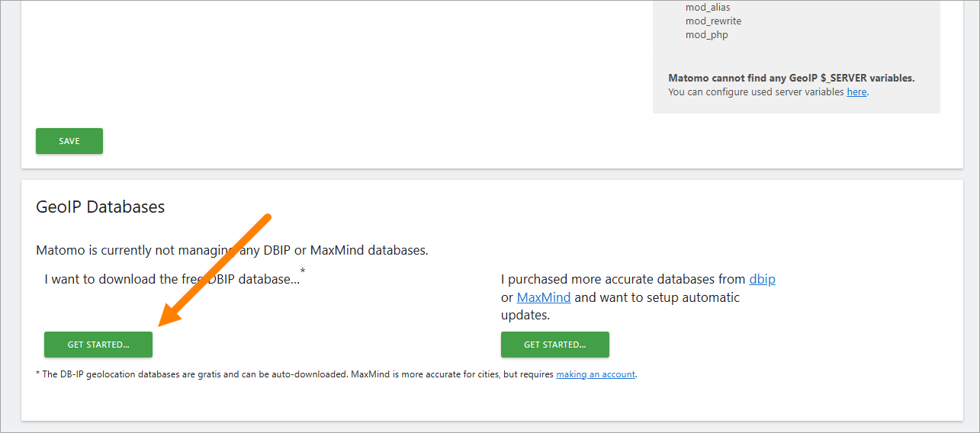Click the DB-IP gratis footnote text
980x433 pixels.
pos(336,374)
